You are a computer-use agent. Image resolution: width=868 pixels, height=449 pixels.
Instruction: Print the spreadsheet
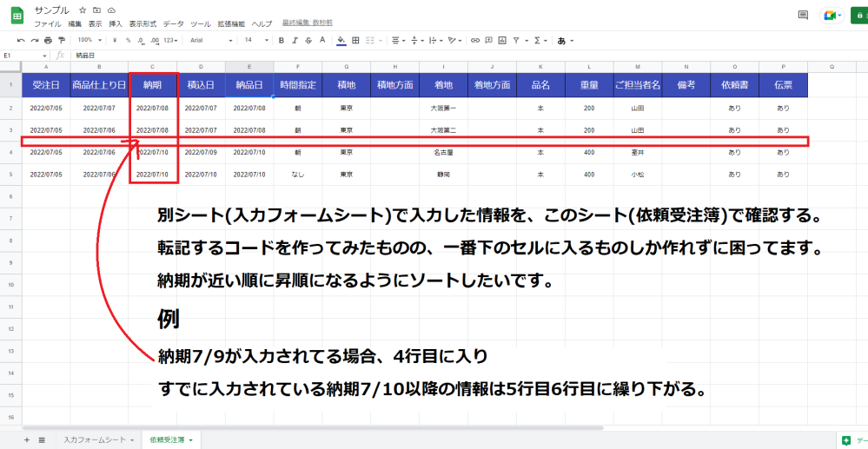coord(48,41)
